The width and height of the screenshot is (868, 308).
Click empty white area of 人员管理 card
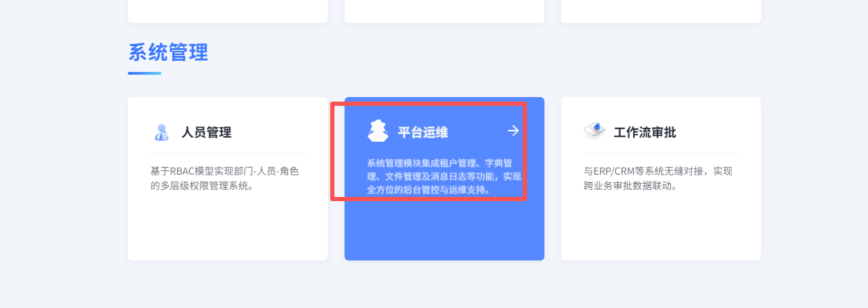(x=228, y=228)
